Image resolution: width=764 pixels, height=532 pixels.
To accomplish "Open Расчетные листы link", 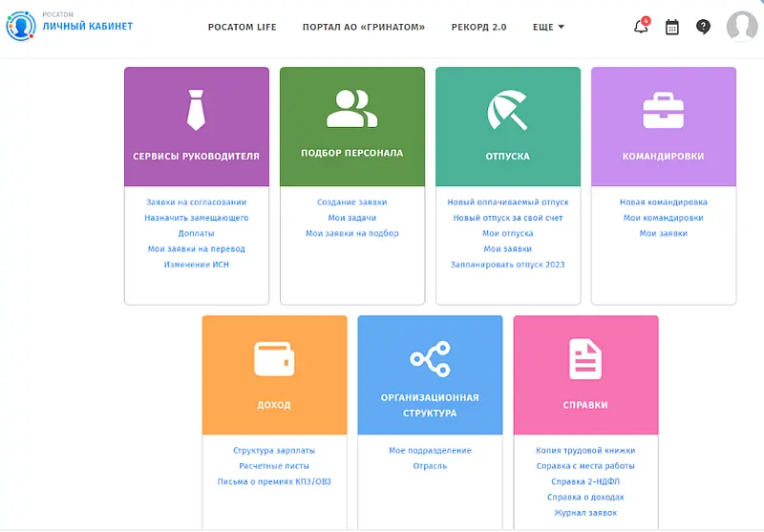I will coord(274,466).
